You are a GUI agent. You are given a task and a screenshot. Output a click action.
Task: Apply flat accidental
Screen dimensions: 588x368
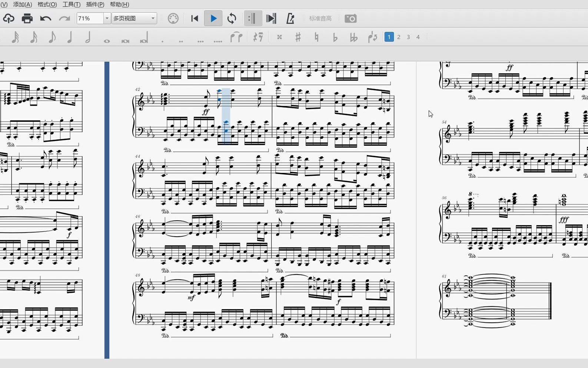coord(335,37)
